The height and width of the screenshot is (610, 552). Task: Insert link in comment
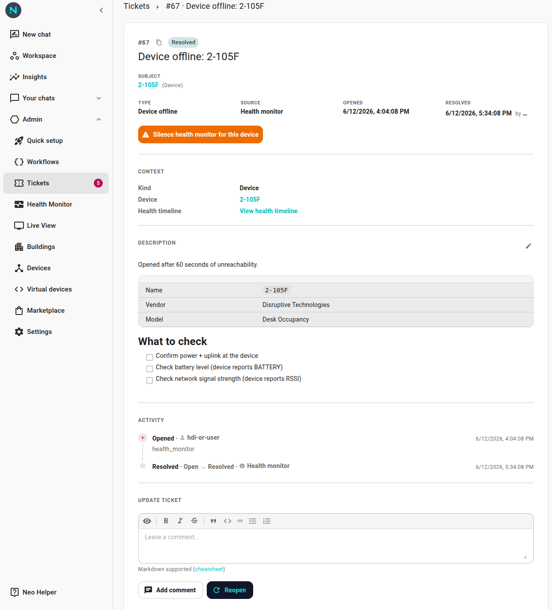(240, 521)
